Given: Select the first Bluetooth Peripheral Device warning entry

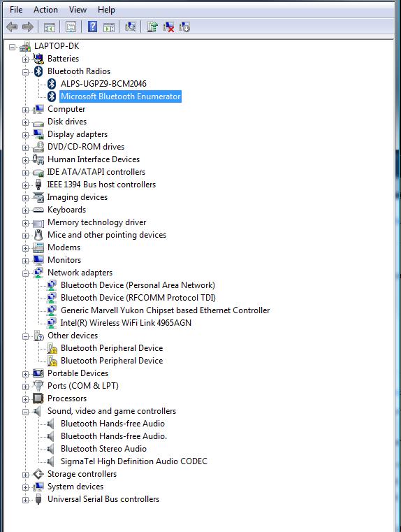Looking at the screenshot, I should click(x=112, y=348).
